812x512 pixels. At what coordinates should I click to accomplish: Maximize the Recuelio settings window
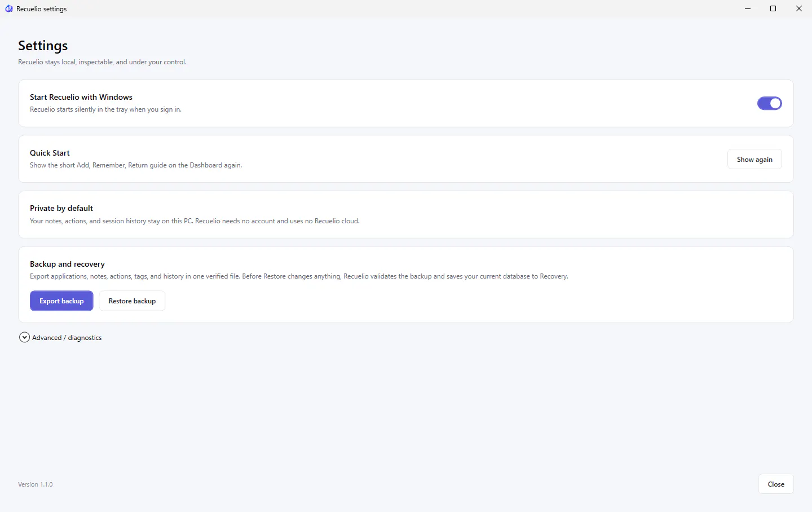[x=773, y=8]
